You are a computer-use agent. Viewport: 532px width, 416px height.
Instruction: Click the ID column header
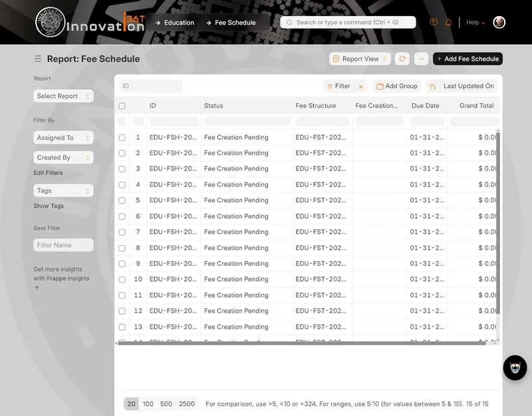click(153, 106)
